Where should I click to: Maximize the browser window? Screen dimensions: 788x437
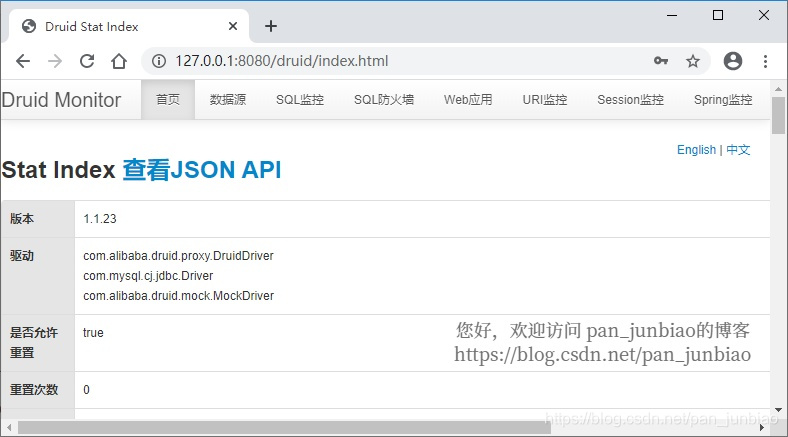click(718, 15)
